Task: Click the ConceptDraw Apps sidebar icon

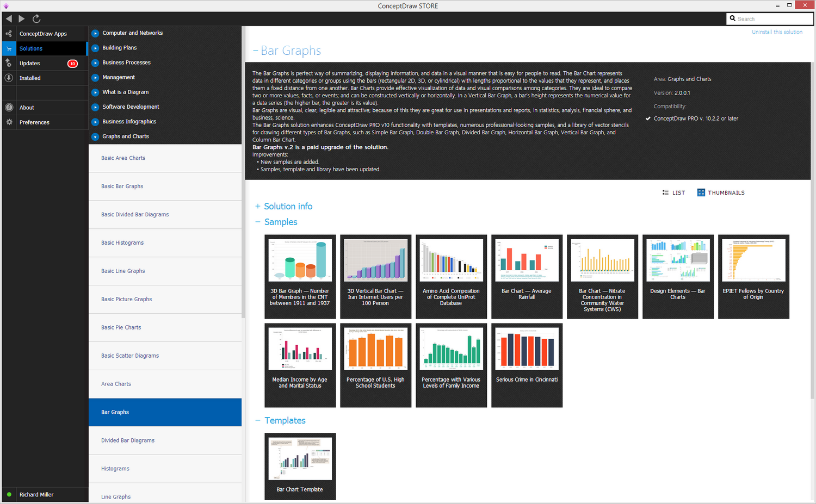Action: tap(9, 34)
